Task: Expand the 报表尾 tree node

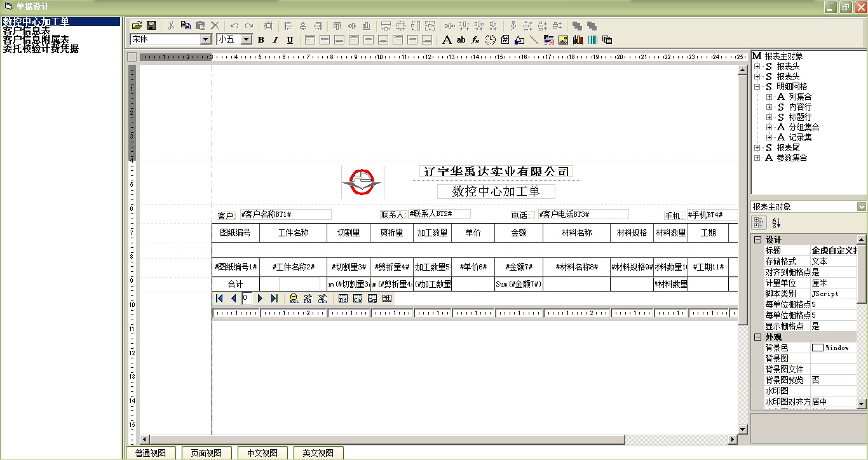Action: coord(757,148)
